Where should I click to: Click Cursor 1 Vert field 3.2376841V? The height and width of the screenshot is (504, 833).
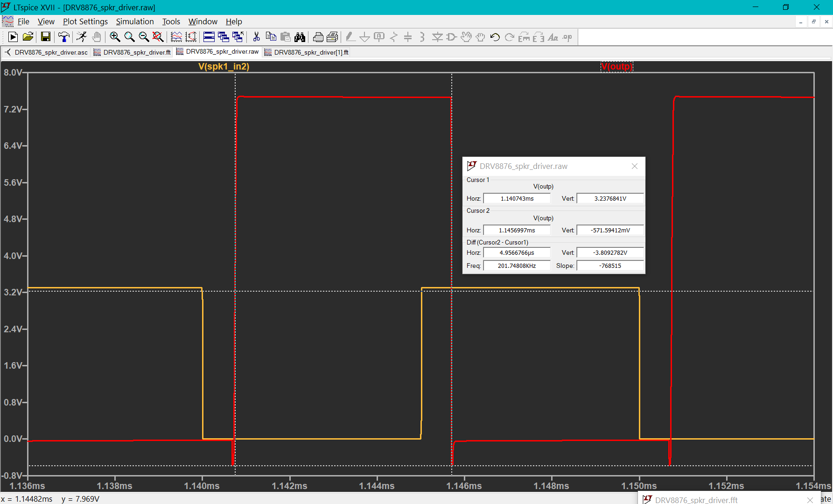click(610, 198)
